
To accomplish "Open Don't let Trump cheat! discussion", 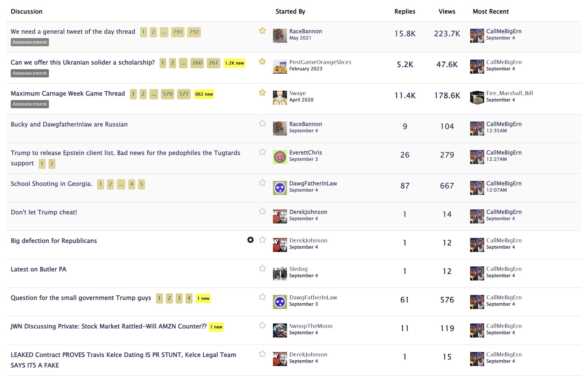I will click(44, 212).
